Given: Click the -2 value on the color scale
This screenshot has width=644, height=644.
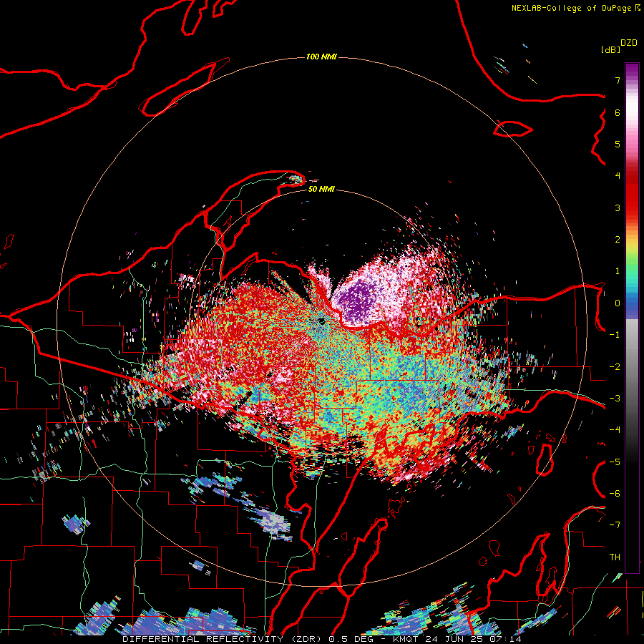Looking at the screenshot, I should point(615,367).
